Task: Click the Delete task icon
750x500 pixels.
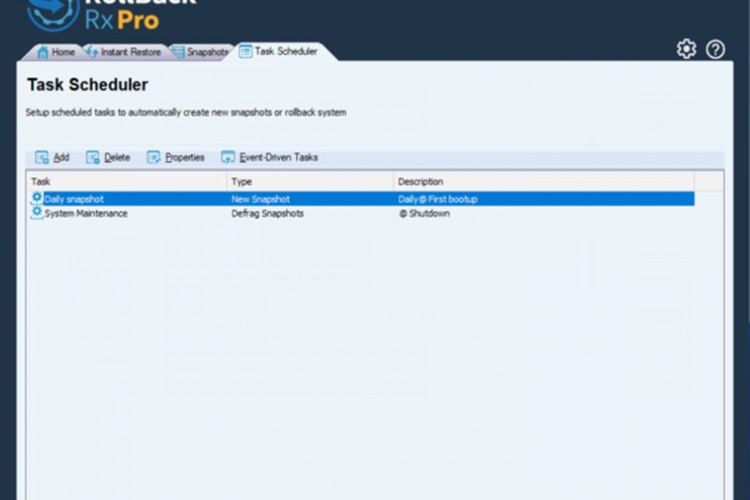Action: click(93, 157)
